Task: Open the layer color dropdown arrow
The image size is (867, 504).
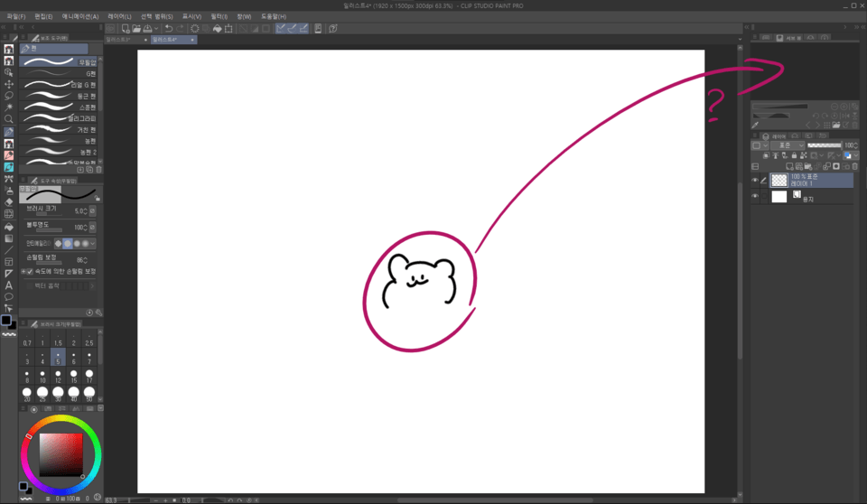Action: (856, 155)
